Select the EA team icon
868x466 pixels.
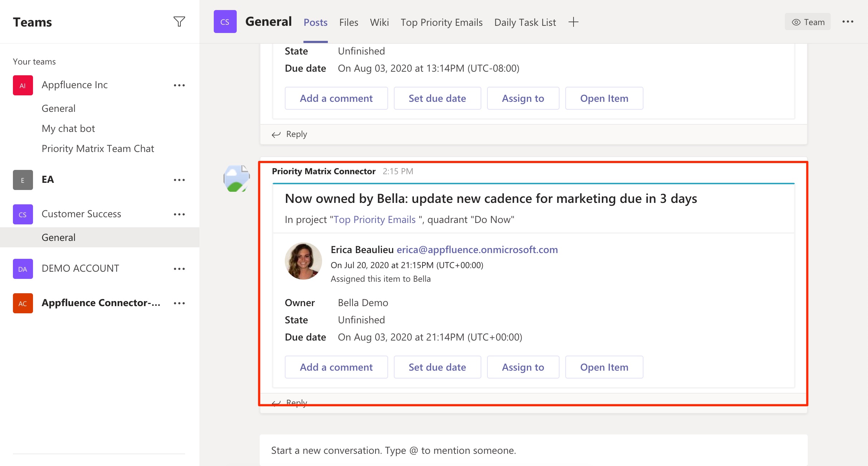pos(23,180)
